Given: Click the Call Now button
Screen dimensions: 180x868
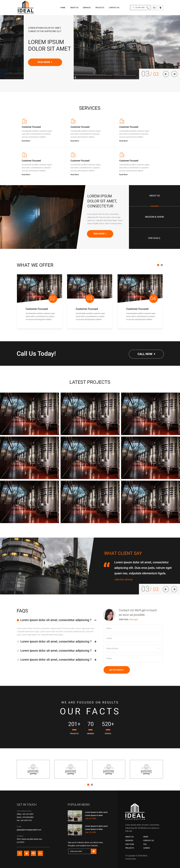Looking at the screenshot, I should pyautogui.click(x=146, y=354).
